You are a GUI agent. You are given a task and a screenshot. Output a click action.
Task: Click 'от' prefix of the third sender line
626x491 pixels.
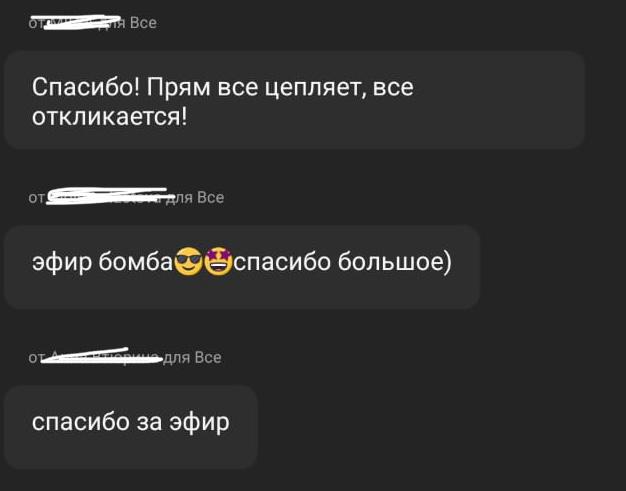pyautogui.click(x=35, y=358)
